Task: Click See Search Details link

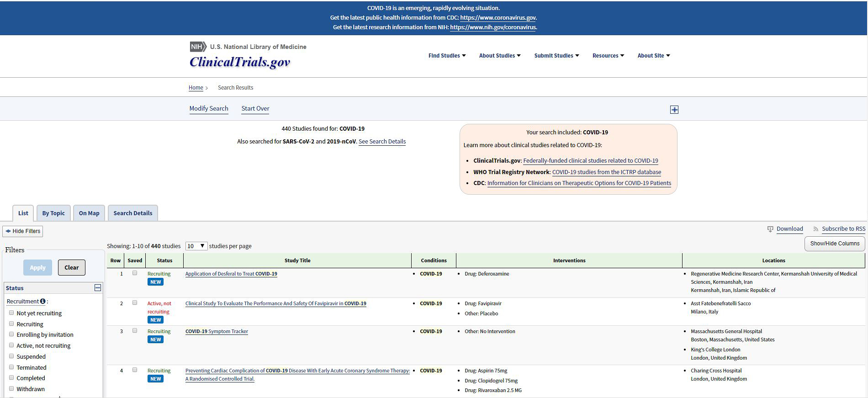Action: pos(382,142)
